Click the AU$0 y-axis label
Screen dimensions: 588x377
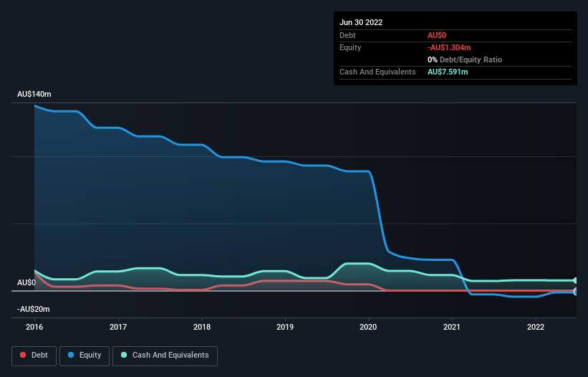[x=26, y=282]
